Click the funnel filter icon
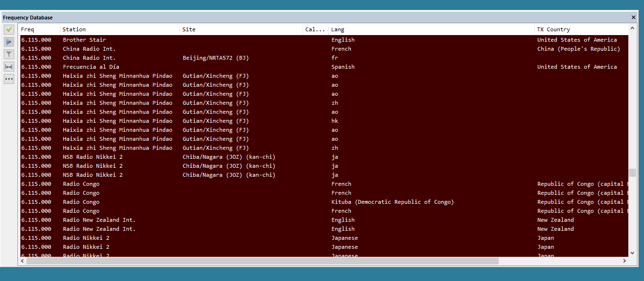The height and width of the screenshot is (281, 644). pyautogui.click(x=9, y=54)
